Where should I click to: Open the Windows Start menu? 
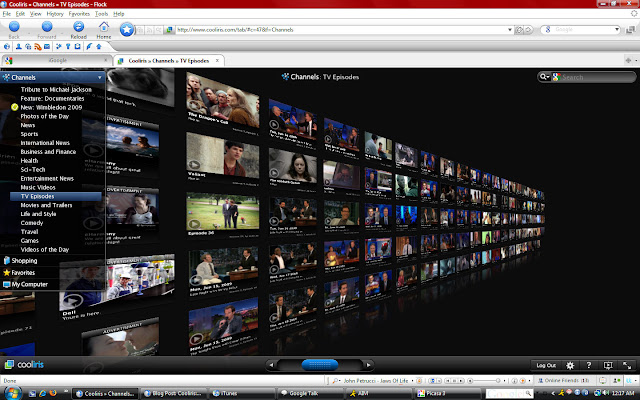[x=13, y=393]
